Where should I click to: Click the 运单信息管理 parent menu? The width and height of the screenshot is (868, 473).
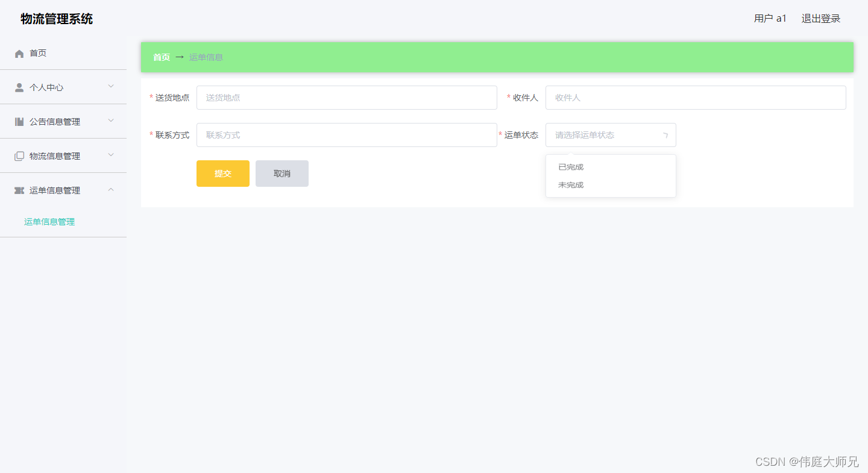(63, 190)
